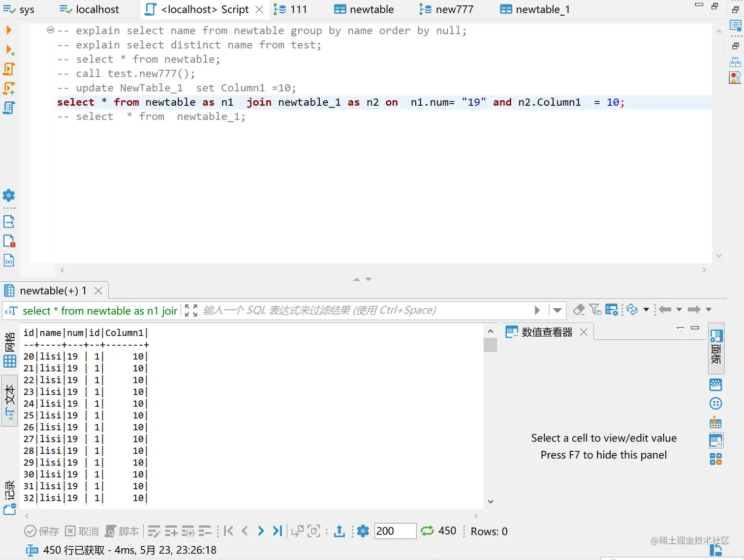Clear result filter with the eraser icon

point(579,309)
